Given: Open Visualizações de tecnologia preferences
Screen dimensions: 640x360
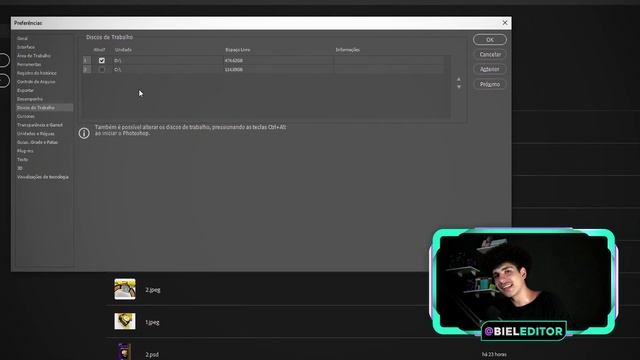Looking at the screenshot, I should click(x=43, y=177).
